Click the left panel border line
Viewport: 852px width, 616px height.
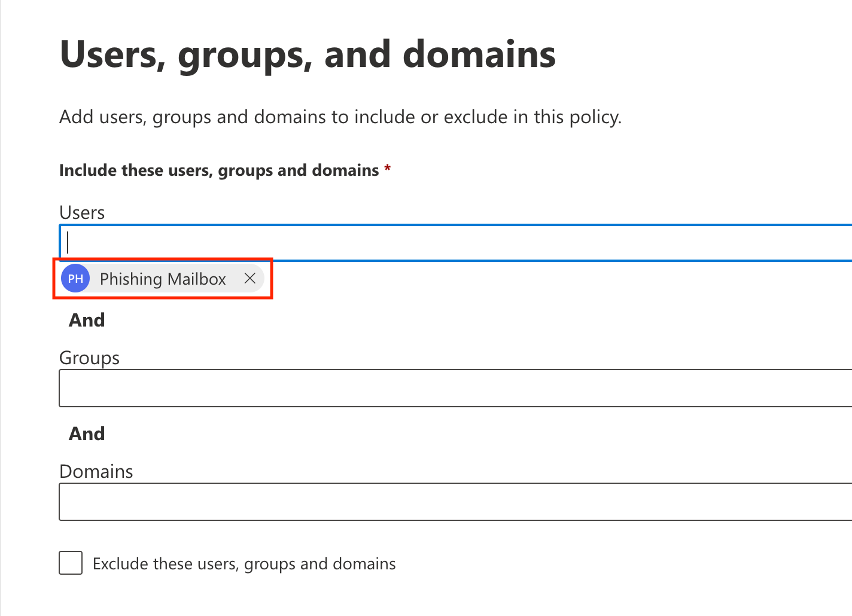point(1,308)
